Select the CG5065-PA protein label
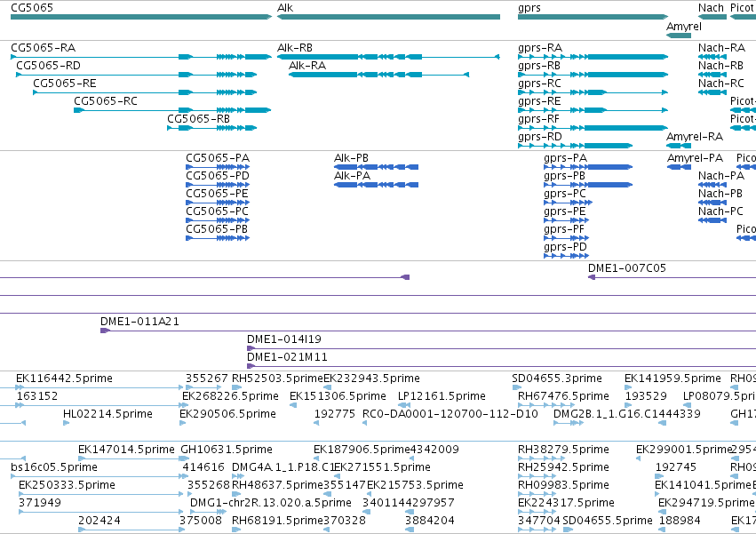 218,158
